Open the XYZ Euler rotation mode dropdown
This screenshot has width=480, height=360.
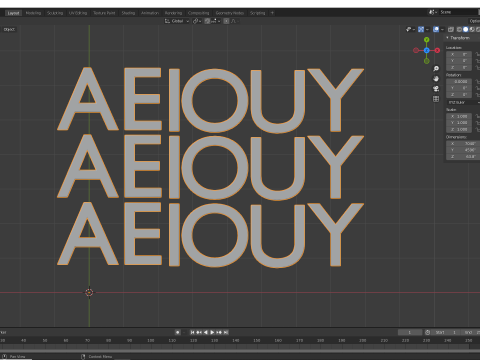pyautogui.click(x=463, y=102)
